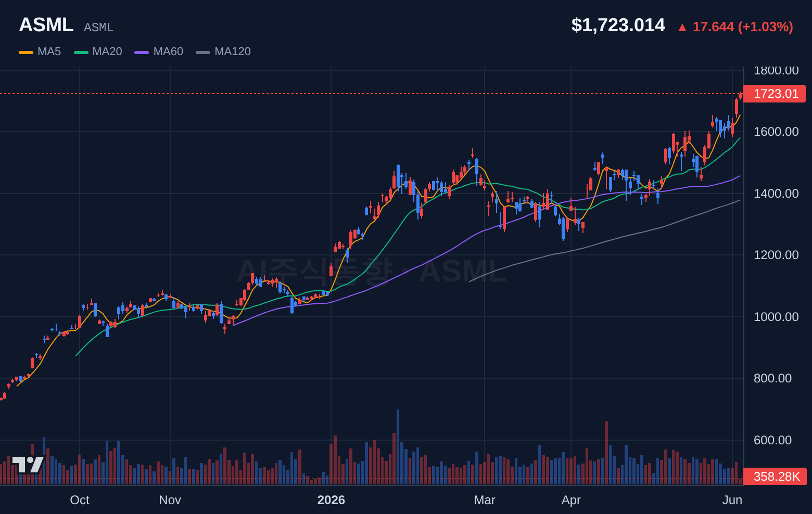
Task: Toggle the MA60 legend entry
Action: click(159, 52)
